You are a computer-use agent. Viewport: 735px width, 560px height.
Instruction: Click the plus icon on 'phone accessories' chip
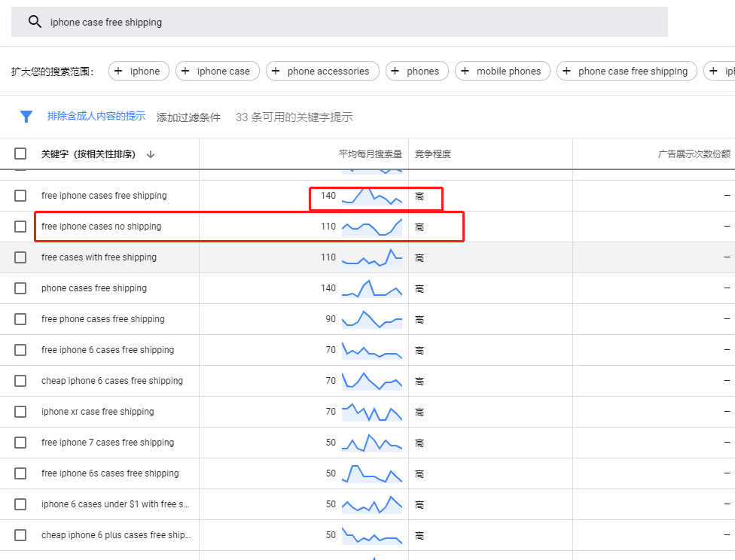[x=276, y=71]
